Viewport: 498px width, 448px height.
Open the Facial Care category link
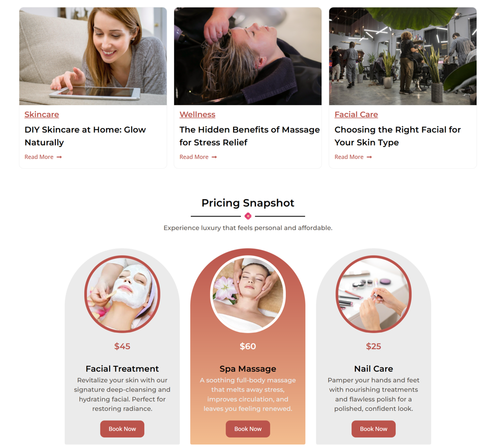(x=356, y=114)
